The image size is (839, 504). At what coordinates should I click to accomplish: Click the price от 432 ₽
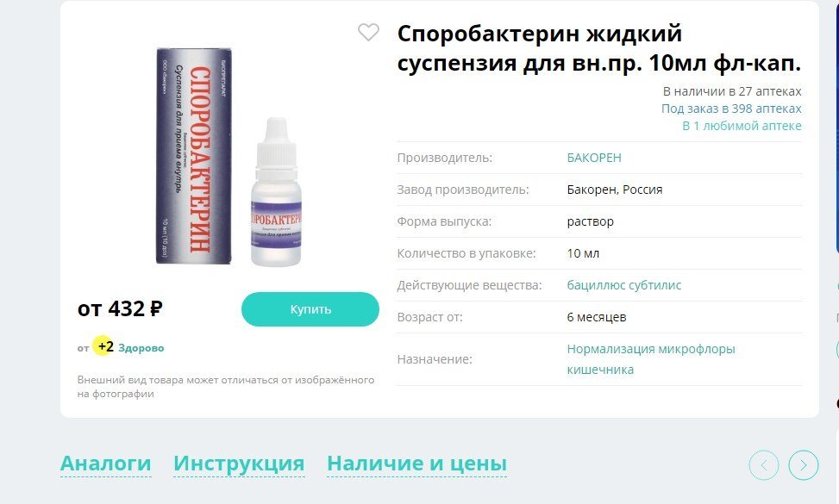pyautogui.click(x=120, y=309)
